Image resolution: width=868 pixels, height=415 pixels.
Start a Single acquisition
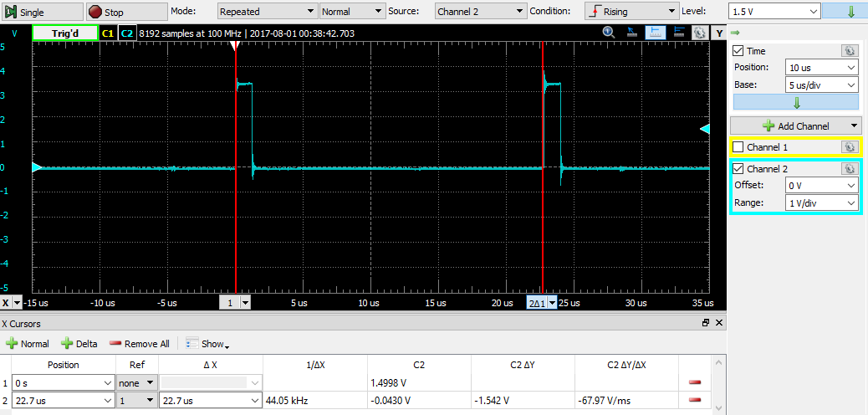[43, 12]
